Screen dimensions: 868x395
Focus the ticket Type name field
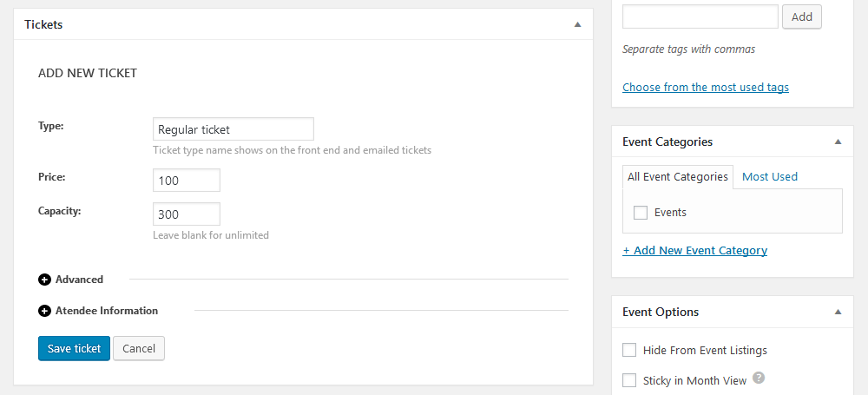coord(233,129)
